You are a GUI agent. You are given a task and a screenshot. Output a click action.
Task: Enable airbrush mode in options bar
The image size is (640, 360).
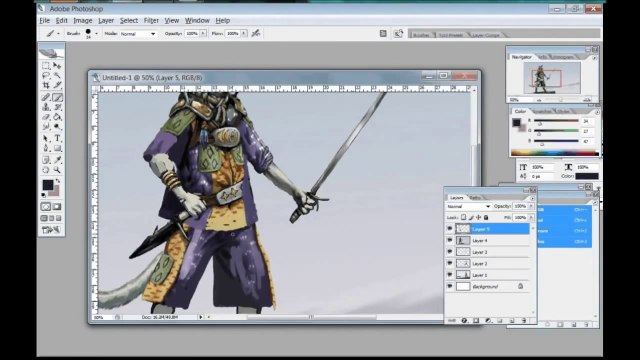pos(256,33)
